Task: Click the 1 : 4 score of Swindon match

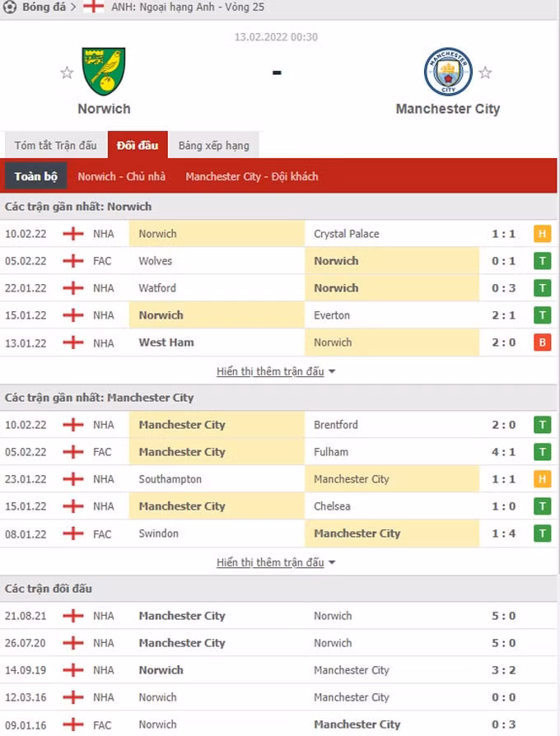Action: (x=504, y=533)
